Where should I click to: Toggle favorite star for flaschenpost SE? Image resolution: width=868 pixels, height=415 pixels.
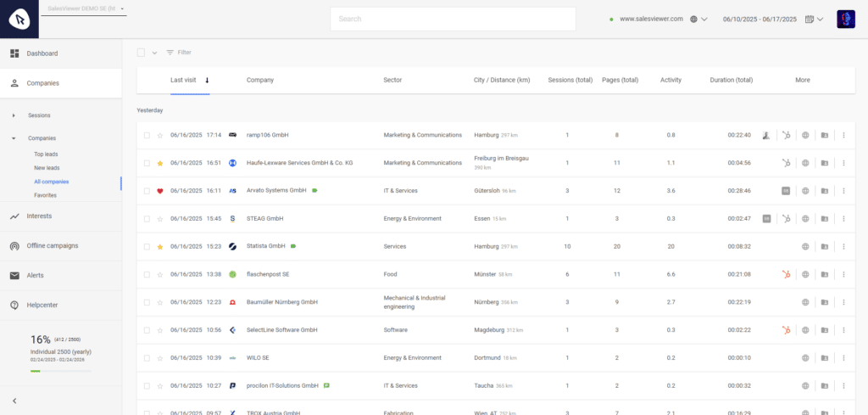click(x=160, y=274)
